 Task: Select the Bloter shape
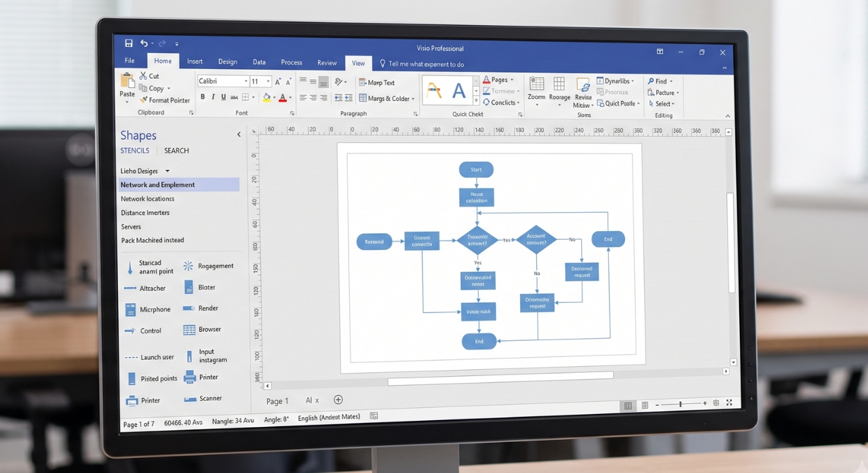199,287
